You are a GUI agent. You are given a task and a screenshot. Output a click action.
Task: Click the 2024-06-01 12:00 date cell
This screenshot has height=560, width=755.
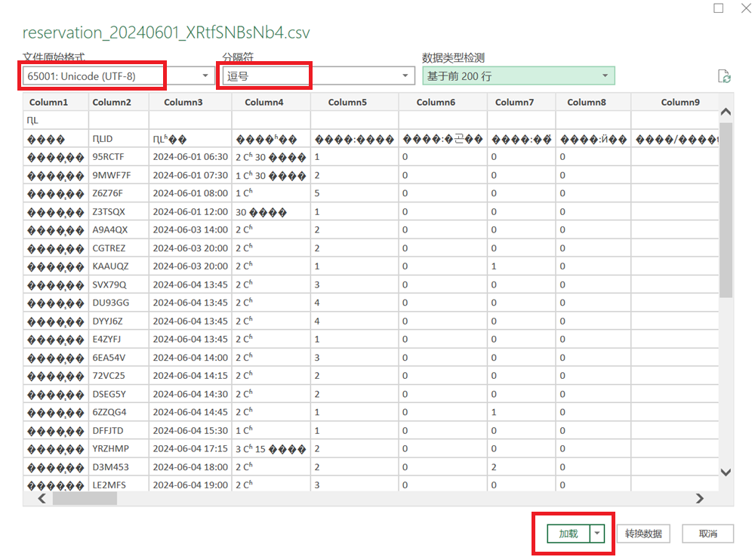(x=190, y=211)
